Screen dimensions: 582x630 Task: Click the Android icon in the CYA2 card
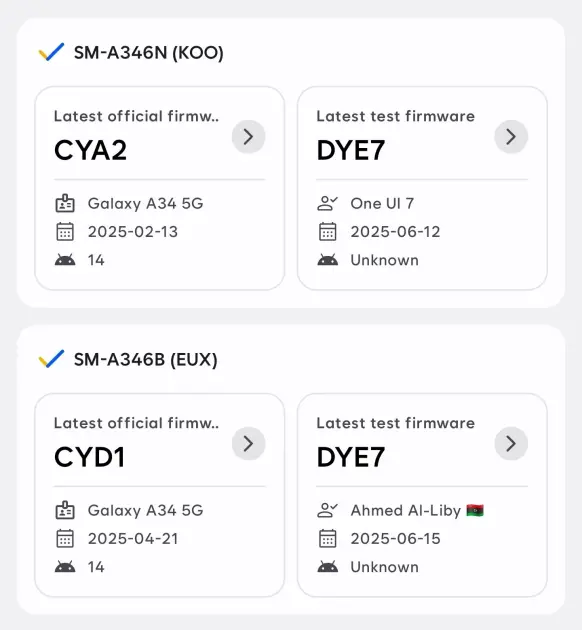[65, 260]
